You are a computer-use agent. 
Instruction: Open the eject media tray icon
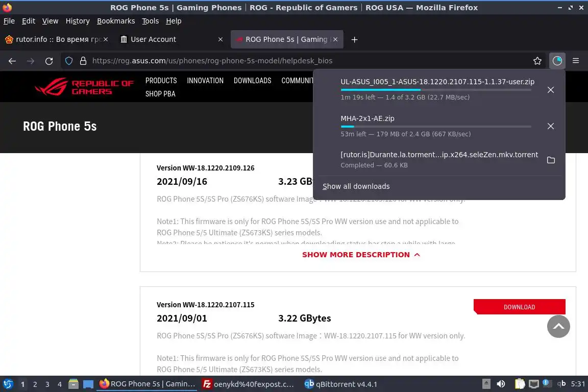tap(486, 384)
